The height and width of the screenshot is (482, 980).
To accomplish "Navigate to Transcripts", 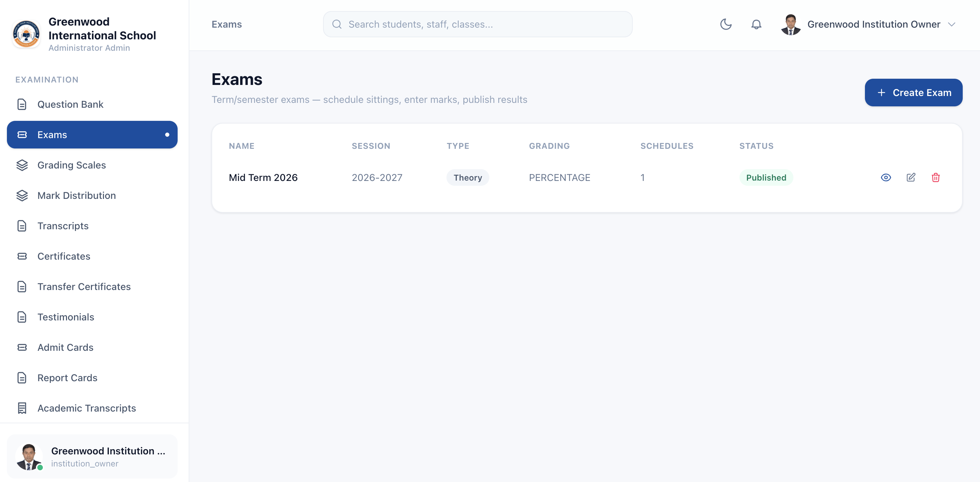I will (92, 226).
